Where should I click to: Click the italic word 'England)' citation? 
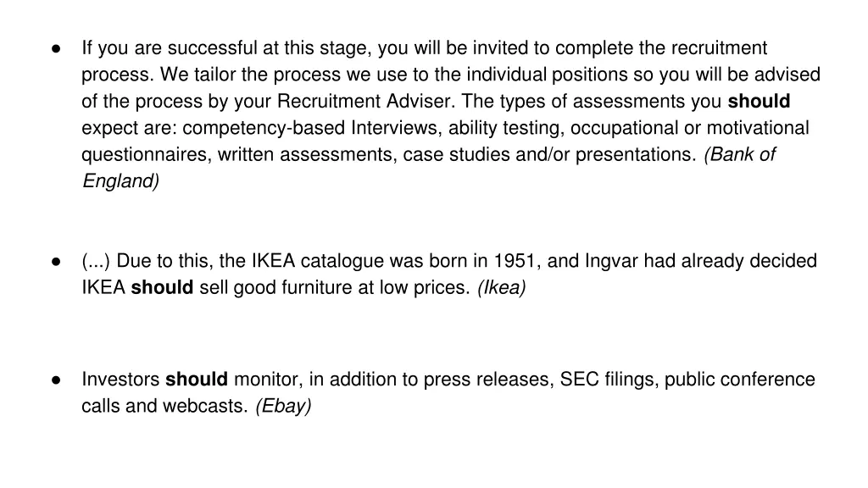(x=120, y=181)
